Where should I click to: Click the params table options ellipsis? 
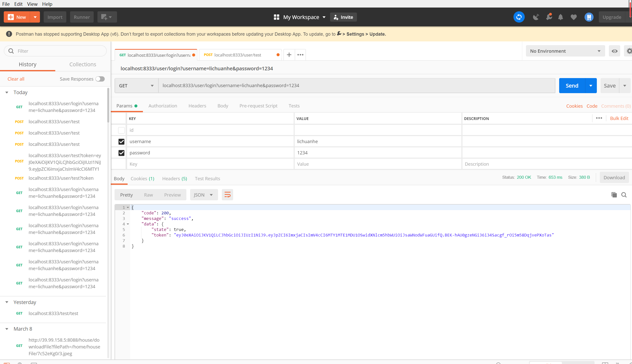click(x=599, y=118)
